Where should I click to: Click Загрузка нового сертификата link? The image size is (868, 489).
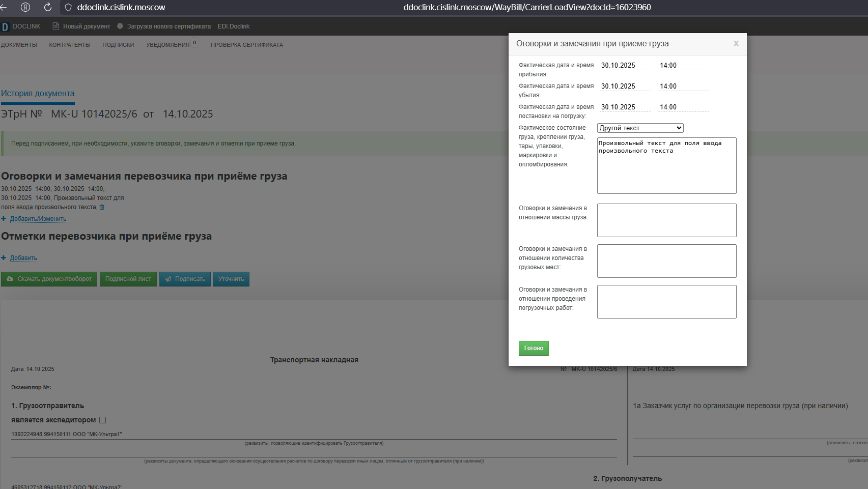(169, 26)
